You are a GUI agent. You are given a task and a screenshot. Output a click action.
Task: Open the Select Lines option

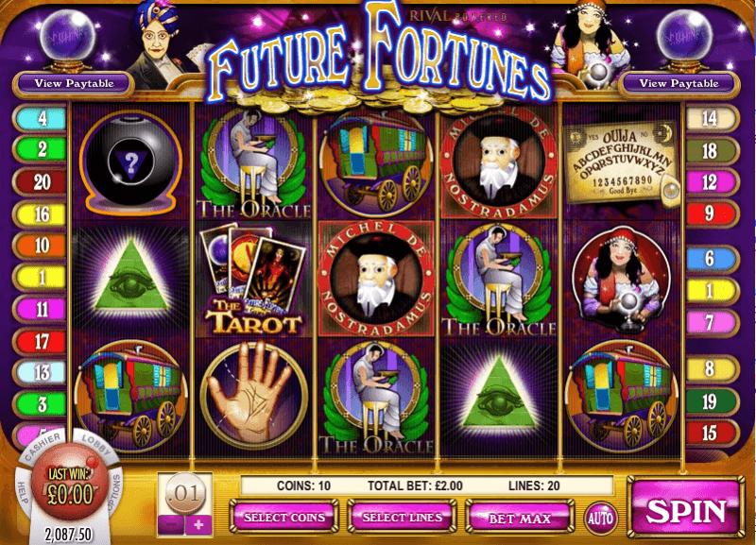click(403, 518)
